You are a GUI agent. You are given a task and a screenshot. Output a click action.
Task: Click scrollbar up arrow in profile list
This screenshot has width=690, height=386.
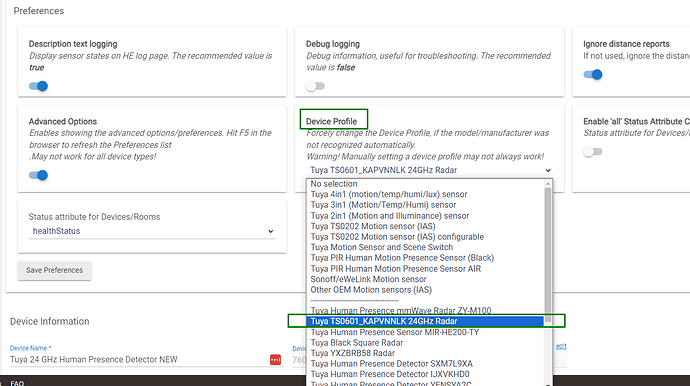coord(548,184)
